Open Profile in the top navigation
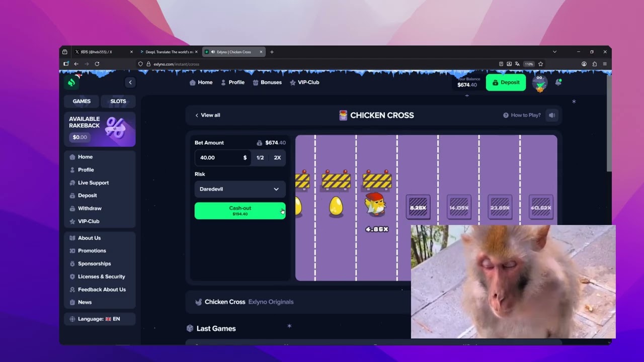Image resolution: width=644 pixels, height=362 pixels. coord(232,82)
